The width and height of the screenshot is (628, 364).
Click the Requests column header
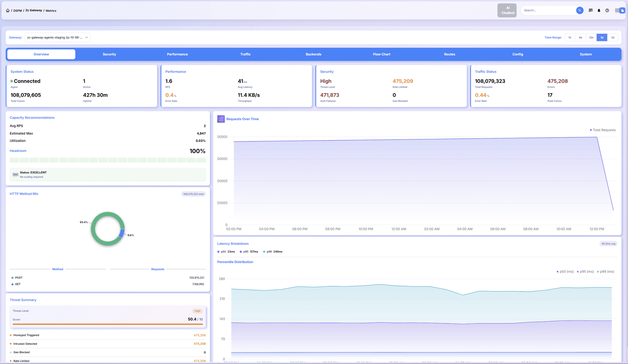click(158, 269)
